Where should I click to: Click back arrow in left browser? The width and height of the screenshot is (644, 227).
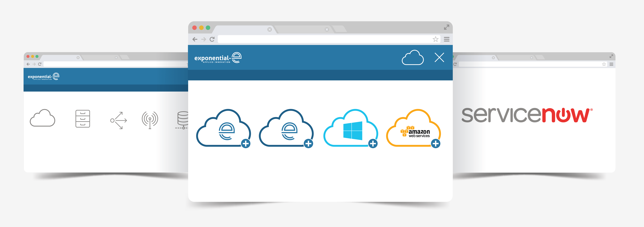(x=28, y=64)
